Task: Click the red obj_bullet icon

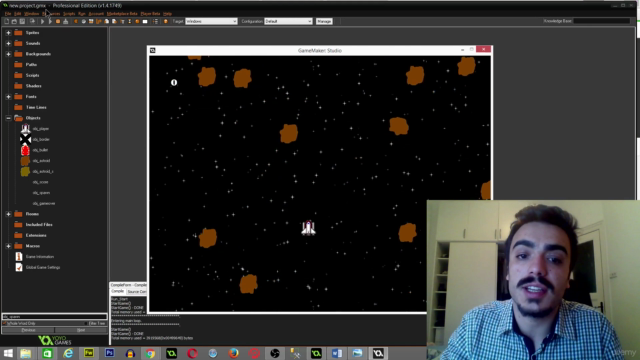Action: click(25, 150)
